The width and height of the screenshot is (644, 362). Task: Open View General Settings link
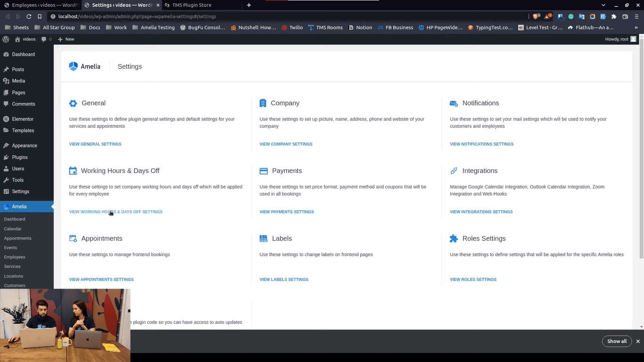[95, 144]
